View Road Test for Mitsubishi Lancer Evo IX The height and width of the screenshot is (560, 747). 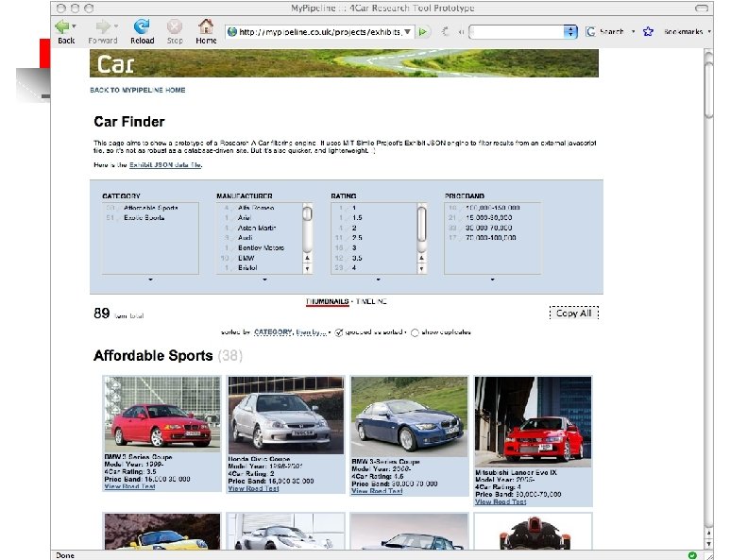pos(501,501)
